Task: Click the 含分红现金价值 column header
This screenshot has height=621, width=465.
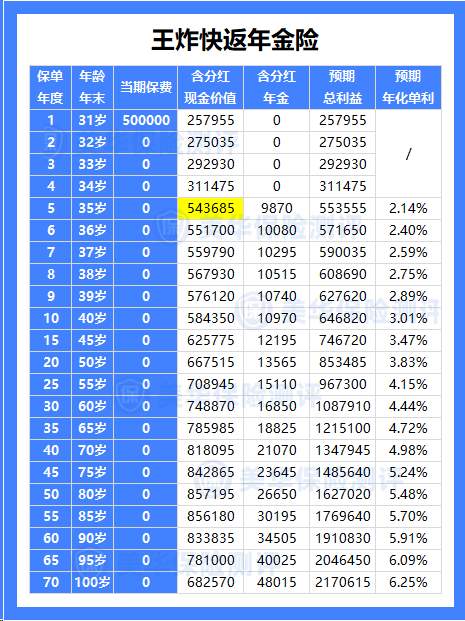Action: pyautogui.click(x=210, y=87)
